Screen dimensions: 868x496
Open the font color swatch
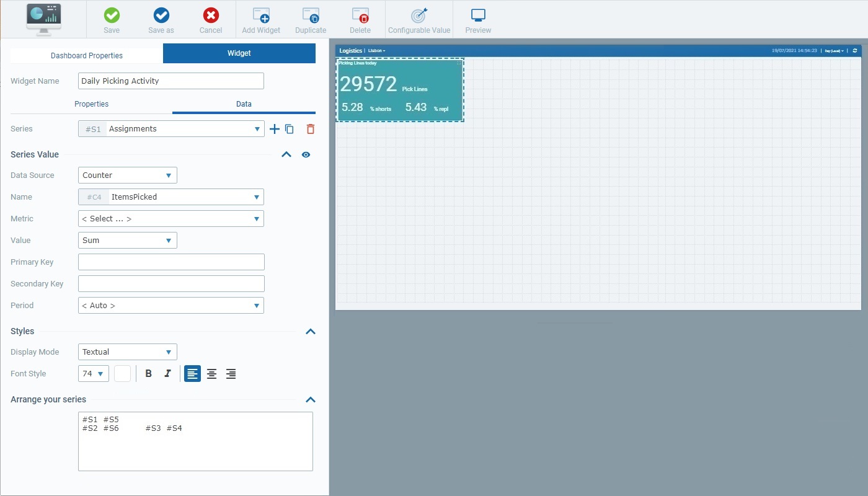[123, 374]
